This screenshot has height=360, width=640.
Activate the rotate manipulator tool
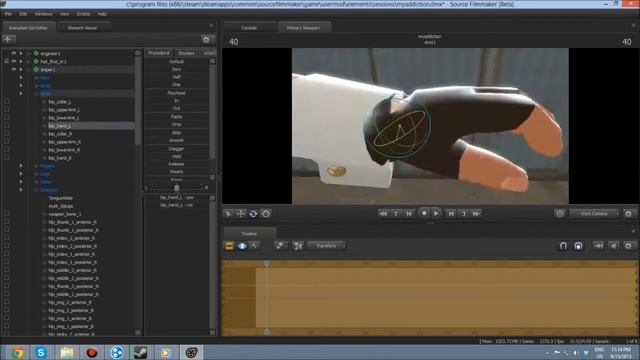click(x=253, y=213)
